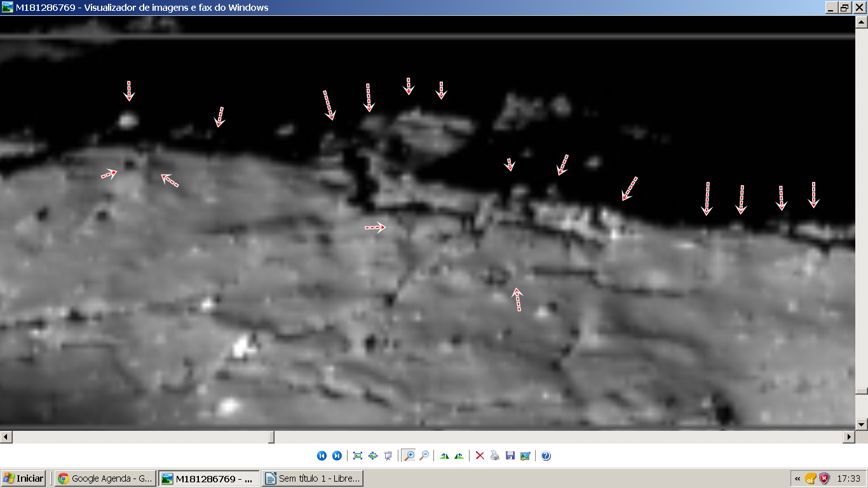The height and width of the screenshot is (488, 868).
Task: Start the slide show
Action: pos(388,456)
